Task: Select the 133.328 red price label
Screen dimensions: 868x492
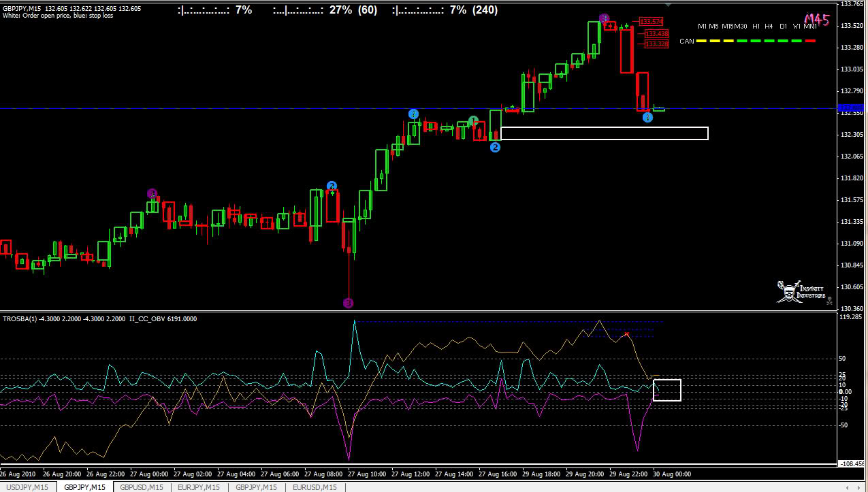Action: pos(656,44)
